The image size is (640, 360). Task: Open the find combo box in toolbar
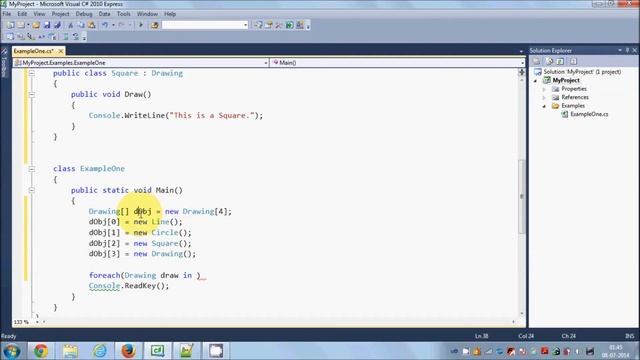205,25
